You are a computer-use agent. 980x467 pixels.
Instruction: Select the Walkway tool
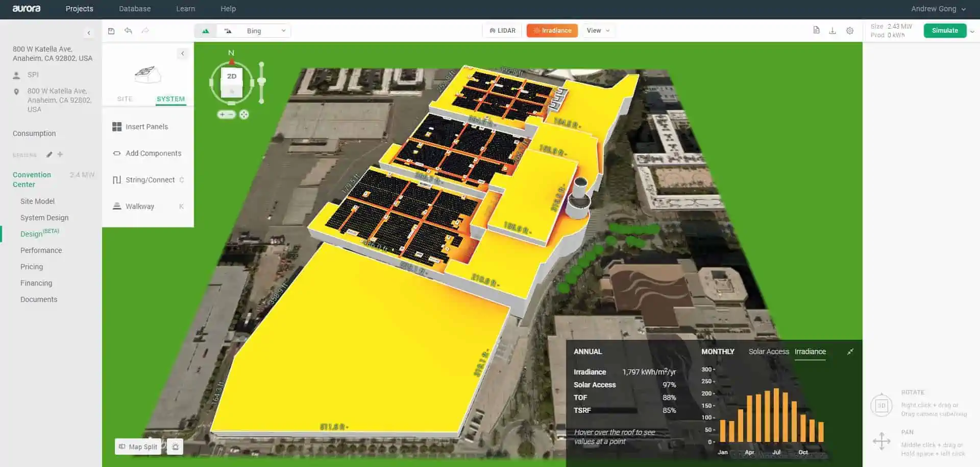tap(148, 206)
